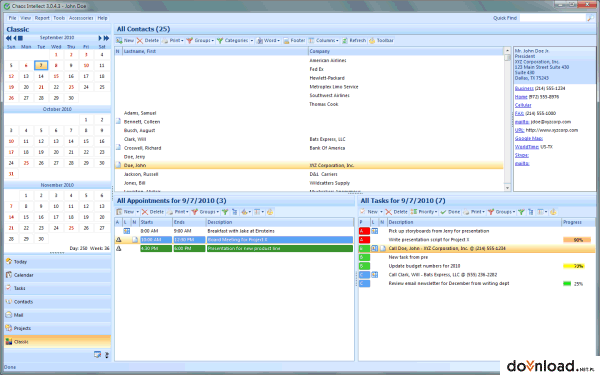This screenshot has width=600, height=375.
Task: Open the Report menu
Action: click(42, 18)
